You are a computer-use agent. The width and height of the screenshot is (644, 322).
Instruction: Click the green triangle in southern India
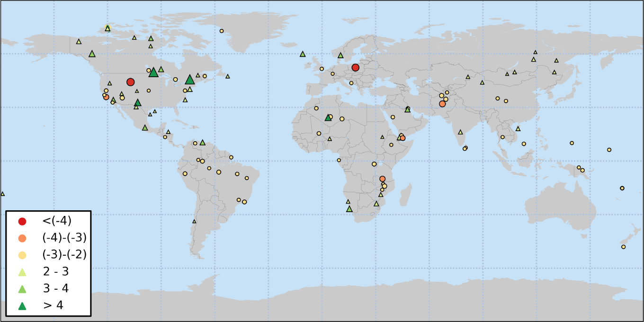(x=460, y=132)
